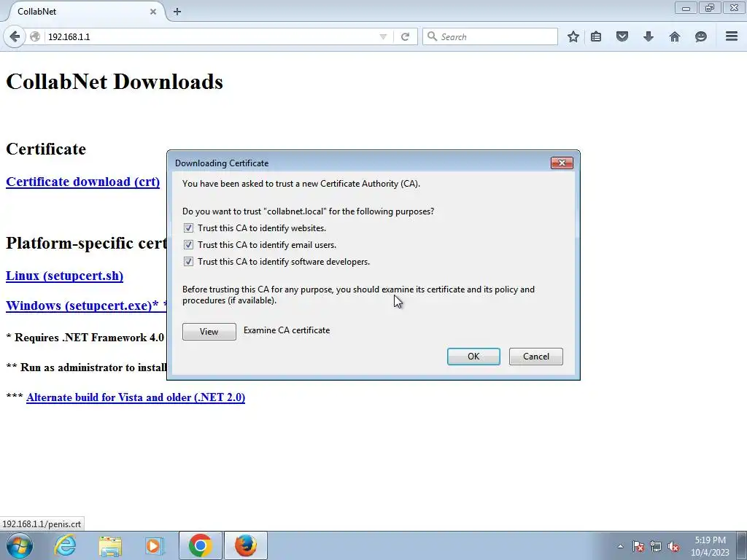
Task: Close the CollabNet tab
Action: [x=153, y=12]
